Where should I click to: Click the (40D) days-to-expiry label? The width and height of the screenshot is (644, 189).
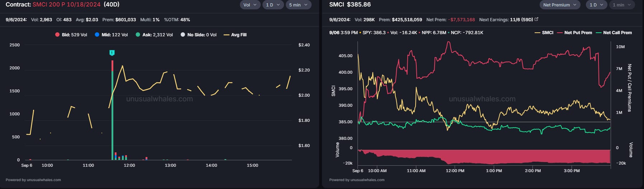(112, 5)
